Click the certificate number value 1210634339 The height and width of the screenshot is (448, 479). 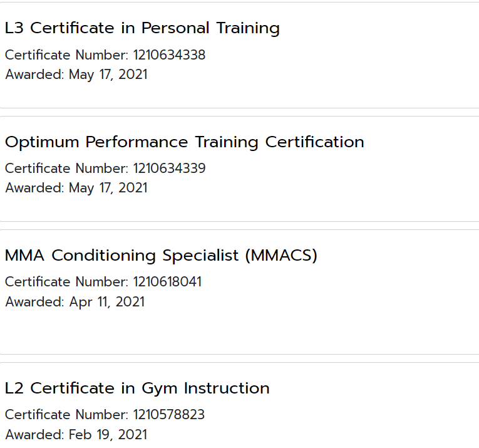click(169, 169)
